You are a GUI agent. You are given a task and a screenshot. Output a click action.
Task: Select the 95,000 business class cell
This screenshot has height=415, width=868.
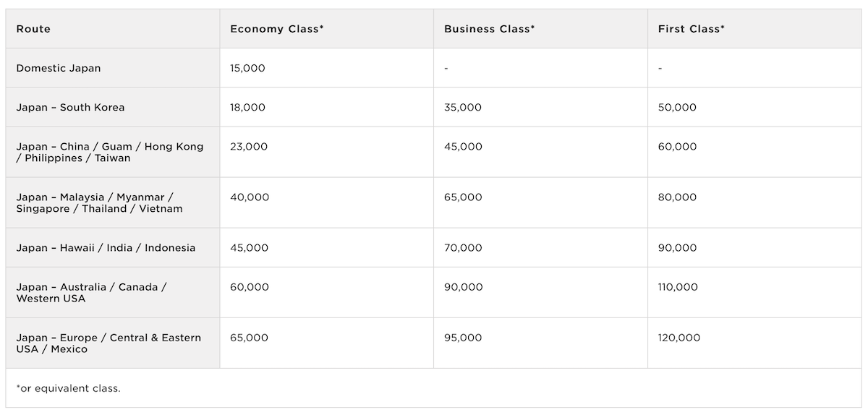coord(463,338)
